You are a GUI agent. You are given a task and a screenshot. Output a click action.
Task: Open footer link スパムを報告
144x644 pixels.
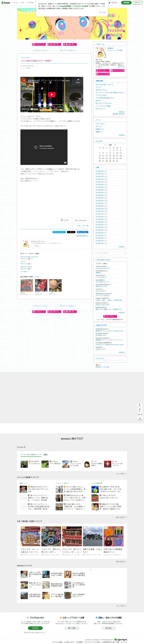tap(58, 642)
